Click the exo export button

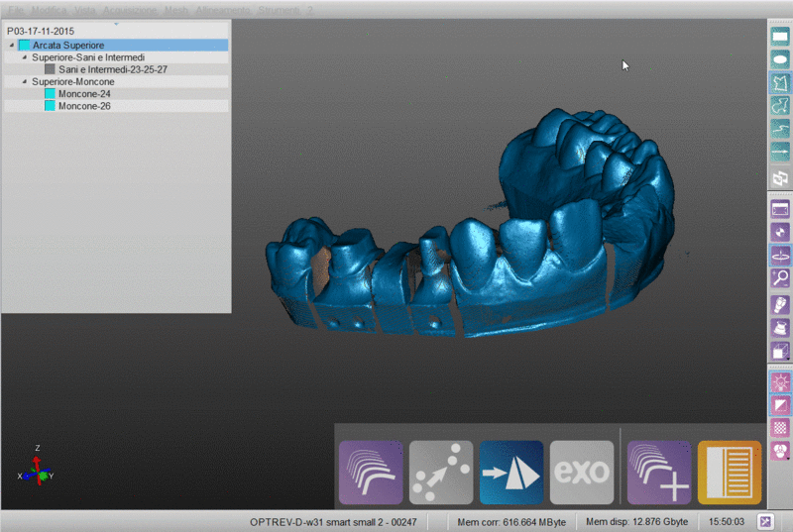tap(581, 473)
